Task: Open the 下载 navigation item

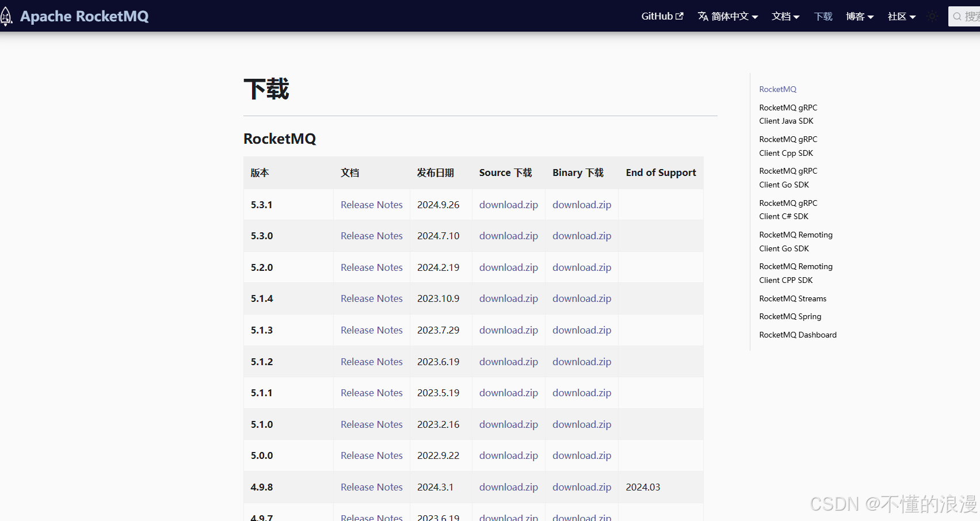Action: [x=823, y=16]
